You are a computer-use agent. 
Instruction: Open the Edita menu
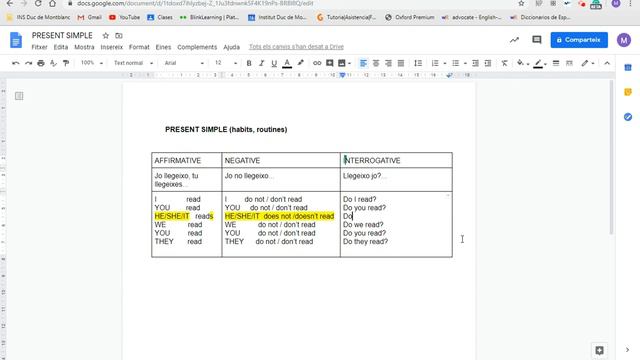[x=61, y=47]
